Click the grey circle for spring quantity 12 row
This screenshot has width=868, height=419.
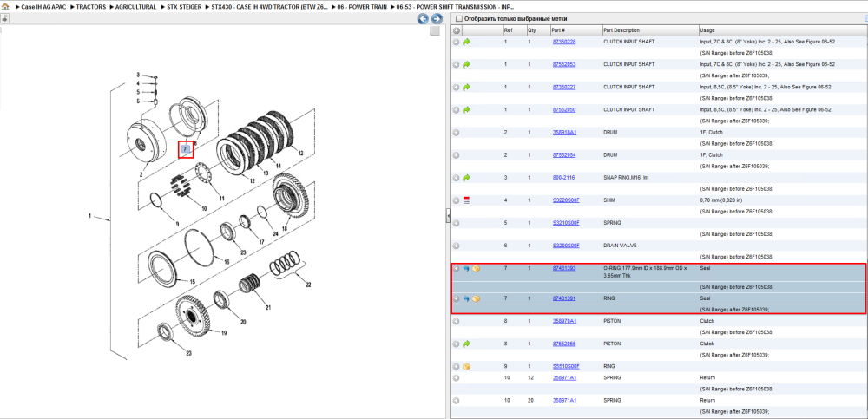point(457,378)
